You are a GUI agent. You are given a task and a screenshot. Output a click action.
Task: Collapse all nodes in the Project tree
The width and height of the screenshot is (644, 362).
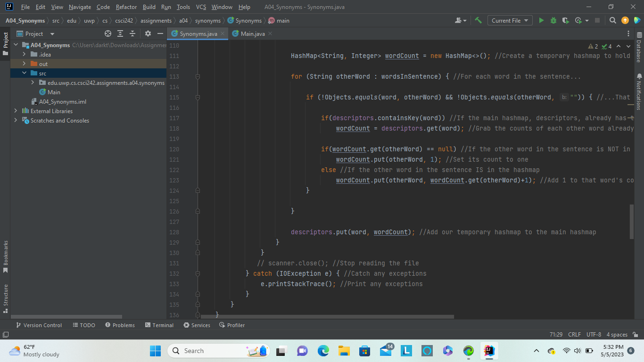point(132,33)
